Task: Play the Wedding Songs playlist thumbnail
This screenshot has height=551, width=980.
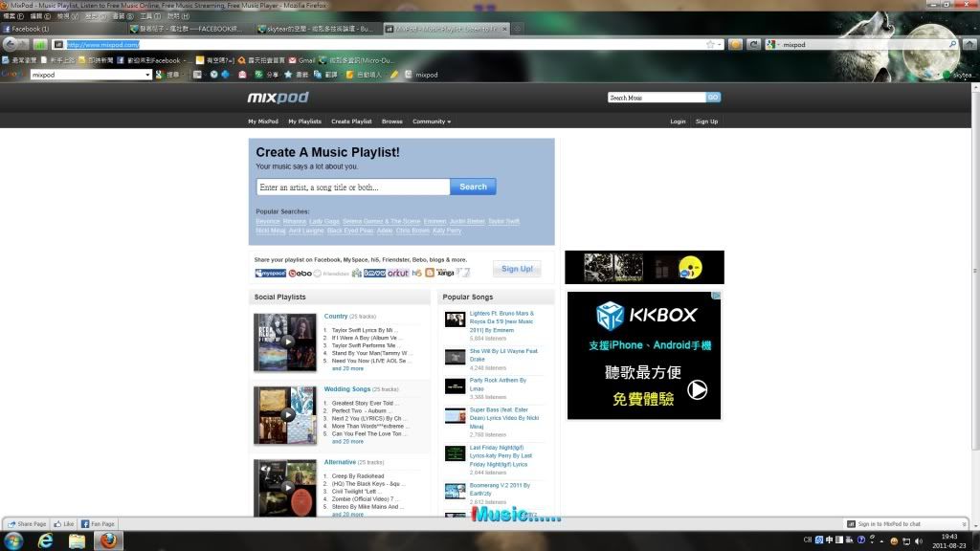Action: (x=285, y=415)
